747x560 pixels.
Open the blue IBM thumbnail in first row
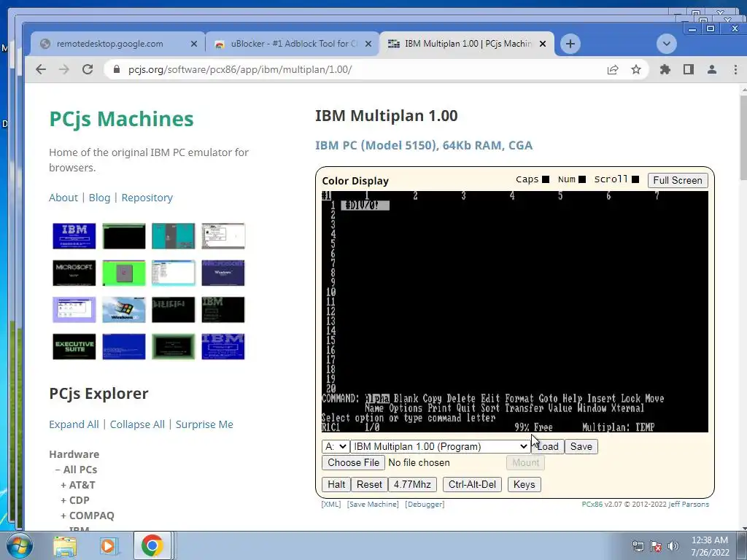pos(74,236)
